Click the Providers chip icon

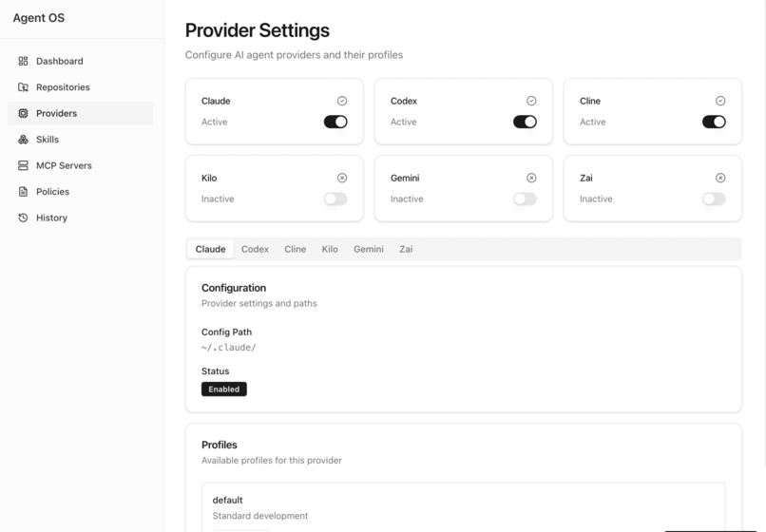point(23,113)
